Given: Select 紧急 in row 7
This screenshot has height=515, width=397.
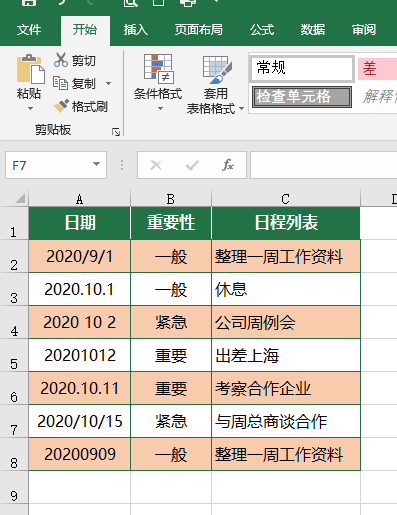Looking at the screenshot, I should [x=171, y=421].
